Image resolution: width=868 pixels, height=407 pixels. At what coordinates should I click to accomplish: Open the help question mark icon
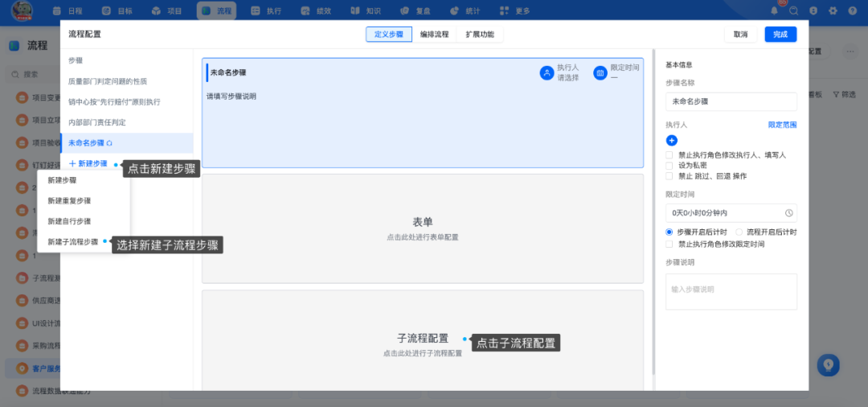(852, 10)
